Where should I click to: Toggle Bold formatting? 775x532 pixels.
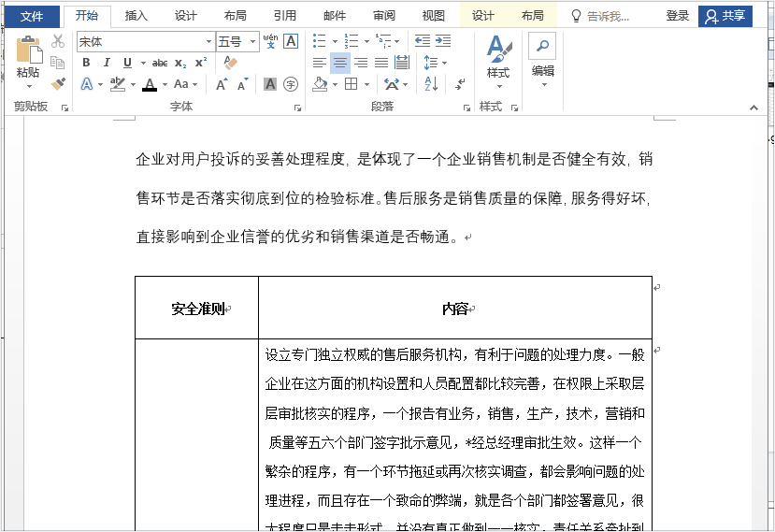pos(86,63)
